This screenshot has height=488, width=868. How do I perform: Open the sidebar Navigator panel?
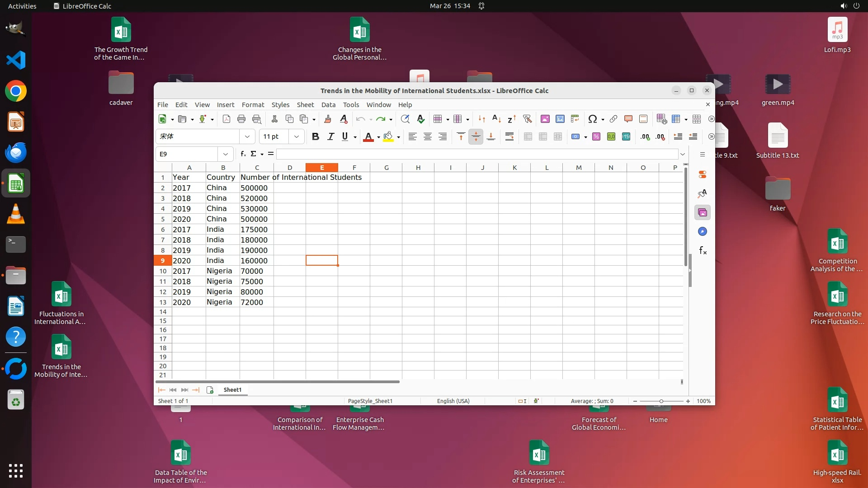click(702, 231)
